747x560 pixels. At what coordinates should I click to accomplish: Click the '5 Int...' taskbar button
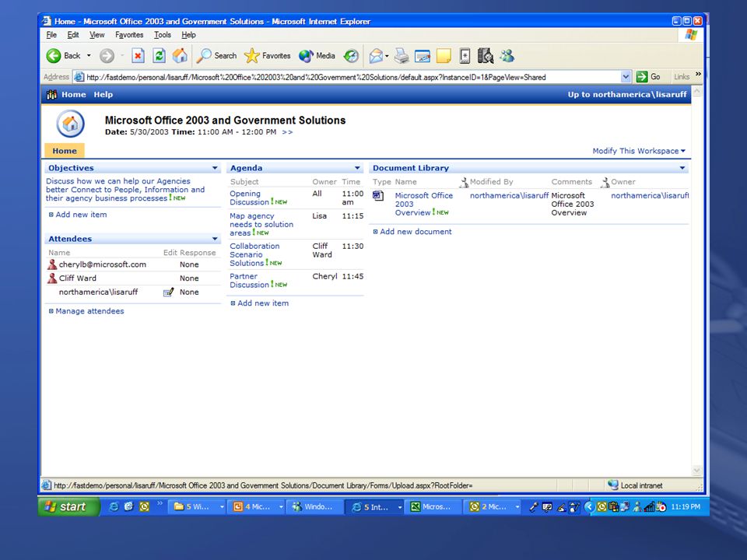tap(376, 506)
